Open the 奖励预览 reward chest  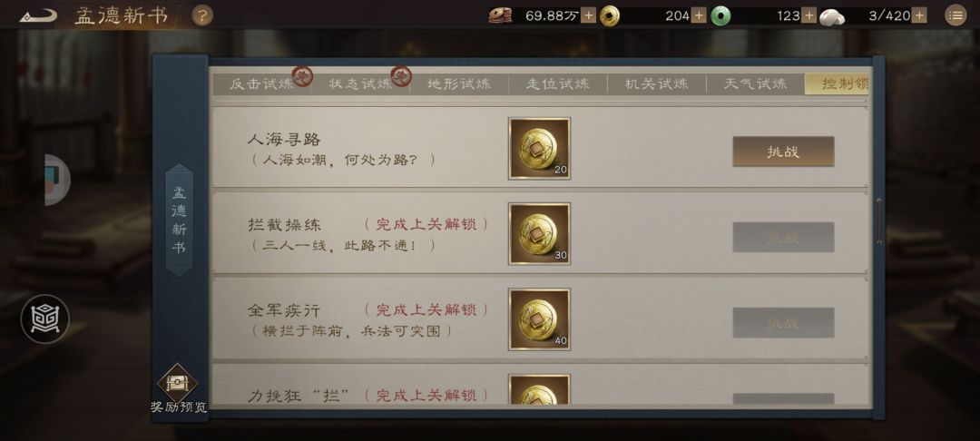click(x=178, y=388)
